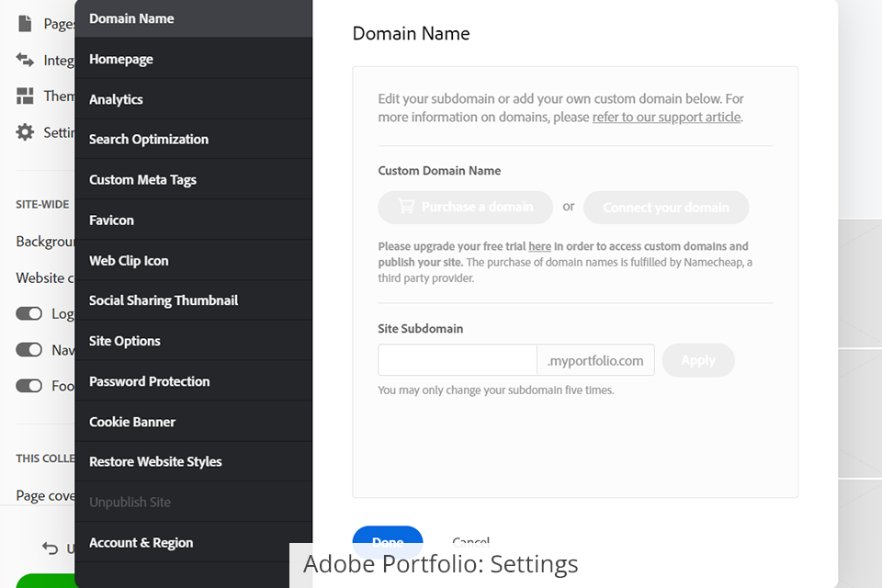Click the green button at bottom left

tap(46, 581)
